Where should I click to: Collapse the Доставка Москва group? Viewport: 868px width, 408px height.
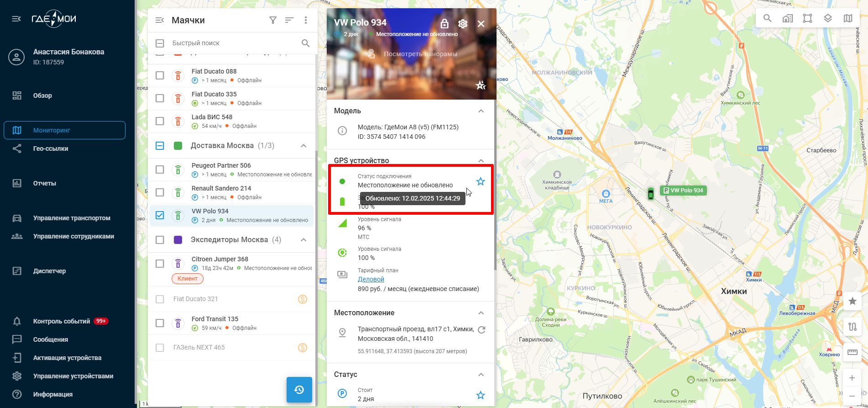[x=303, y=146]
